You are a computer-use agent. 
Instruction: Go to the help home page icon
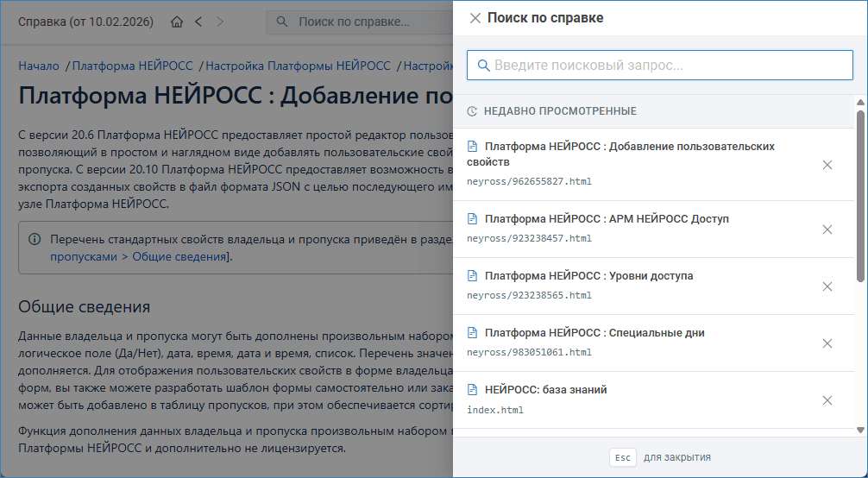177,22
